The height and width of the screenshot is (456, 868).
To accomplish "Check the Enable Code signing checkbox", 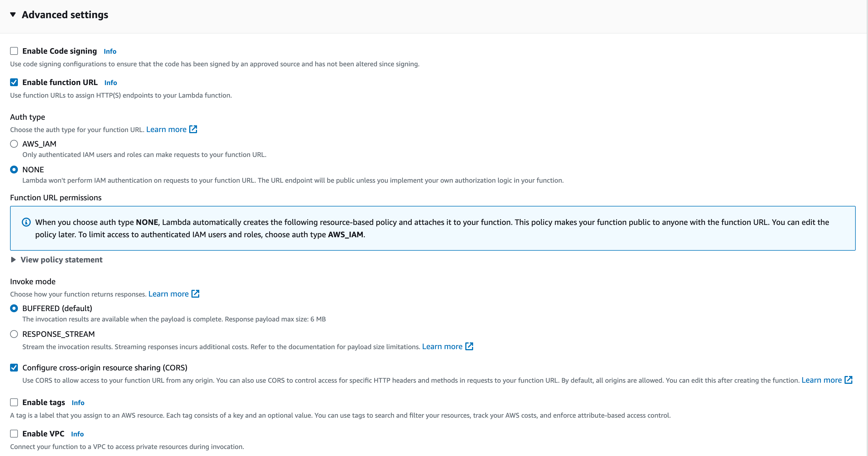I will (x=14, y=51).
